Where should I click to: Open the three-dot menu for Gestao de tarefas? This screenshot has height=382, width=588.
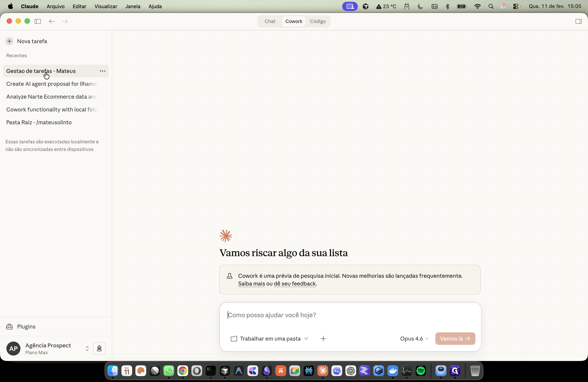tap(102, 71)
